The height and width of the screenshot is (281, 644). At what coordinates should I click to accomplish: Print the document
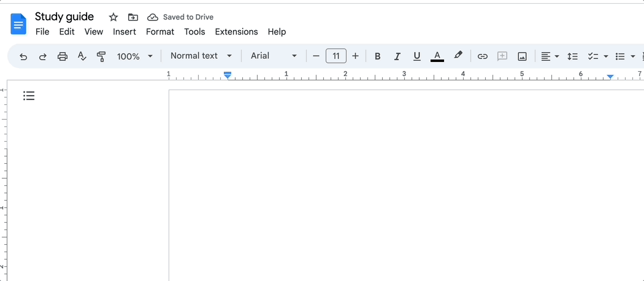tap(63, 56)
